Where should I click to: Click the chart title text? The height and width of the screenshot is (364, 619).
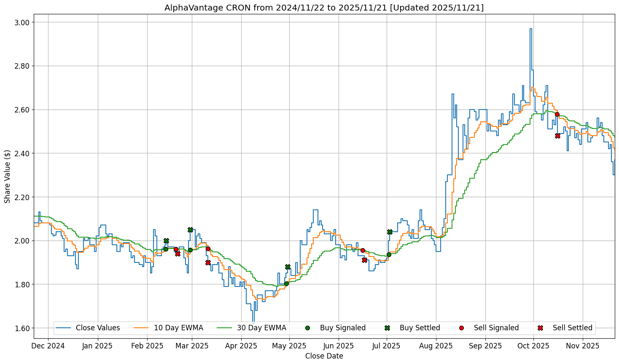click(x=324, y=8)
